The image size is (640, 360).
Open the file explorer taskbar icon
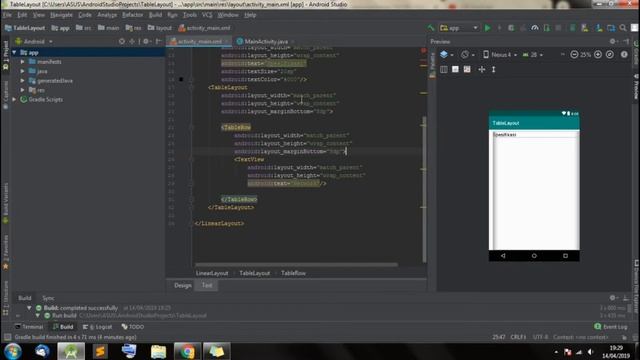pos(158,351)
